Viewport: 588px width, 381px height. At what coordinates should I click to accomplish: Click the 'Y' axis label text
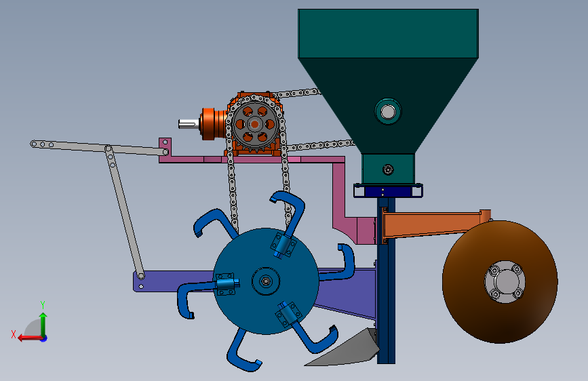(43, 305)
